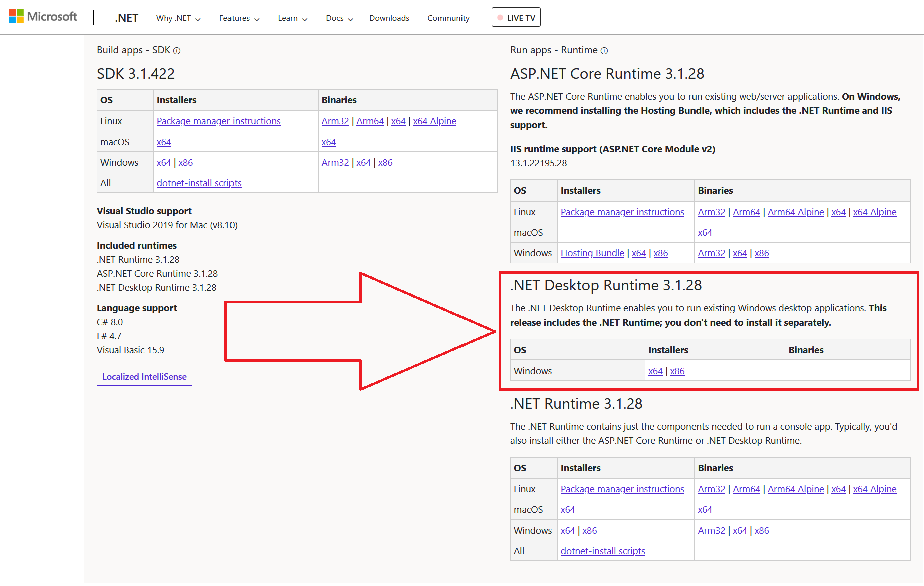Download SDK Windows x86 binary
The width and height of the screenshot is (924, 586).
385,163
